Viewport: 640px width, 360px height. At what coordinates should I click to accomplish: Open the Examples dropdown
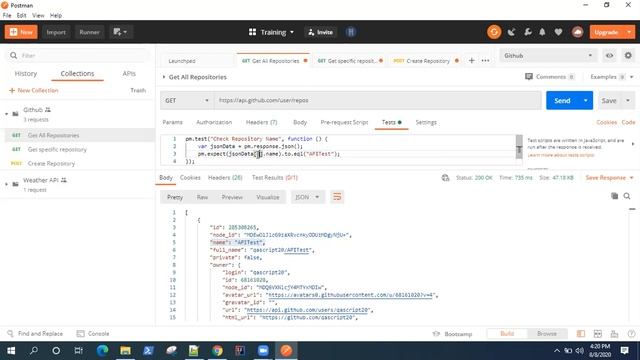coord(611,77)
